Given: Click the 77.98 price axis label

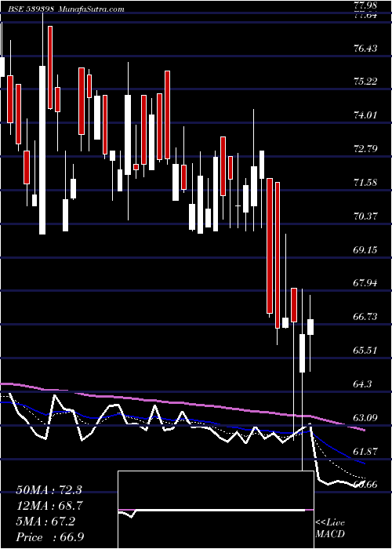Looking at the screenshot, I should (x=365, y=5).
